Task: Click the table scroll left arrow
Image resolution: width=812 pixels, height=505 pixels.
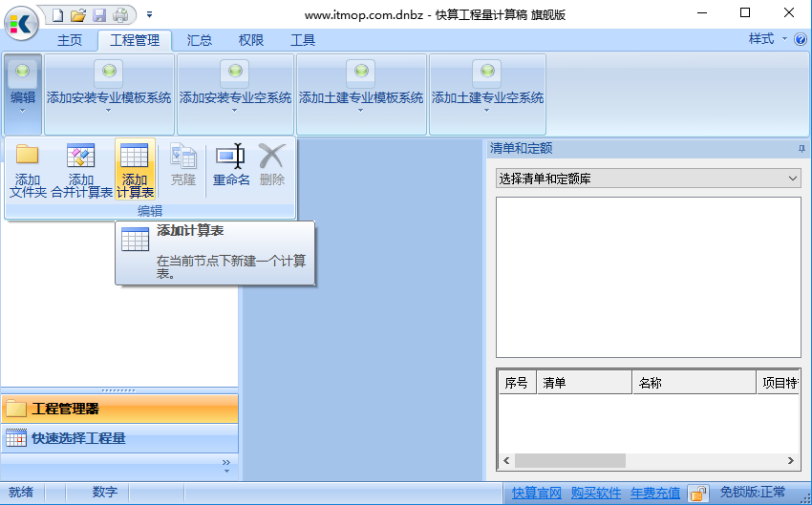Action: click(506, 460)
